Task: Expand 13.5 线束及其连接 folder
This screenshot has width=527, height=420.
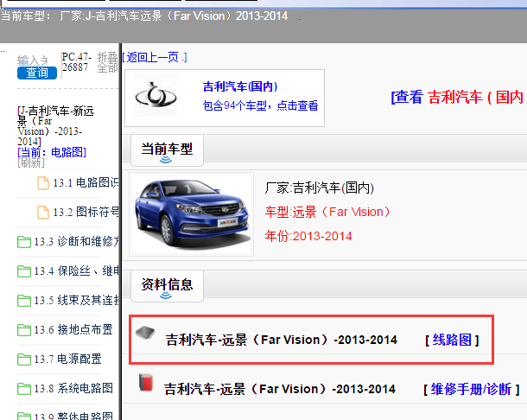Action: [76, 300]
